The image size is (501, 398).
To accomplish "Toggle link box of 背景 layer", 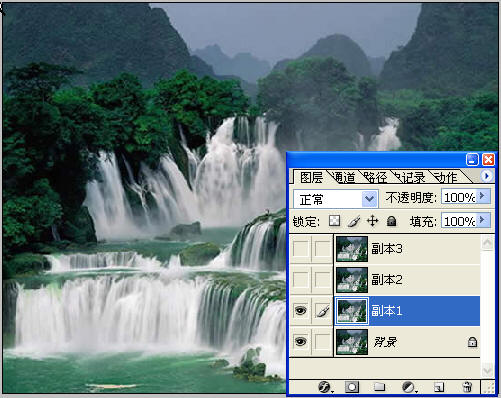I will click(322, 342).
